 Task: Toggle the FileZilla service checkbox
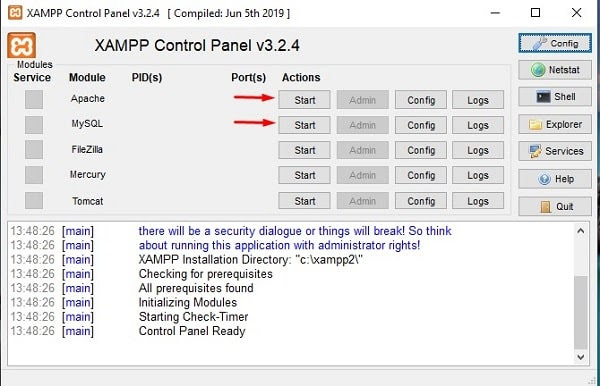click(x=34, y=149)
